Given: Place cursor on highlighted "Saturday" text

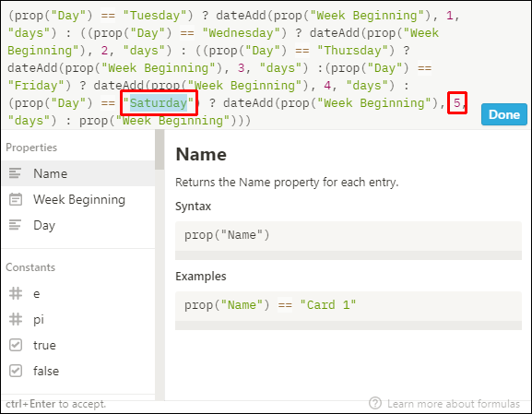Looking at the screenshot, I should tap(158, 103).
